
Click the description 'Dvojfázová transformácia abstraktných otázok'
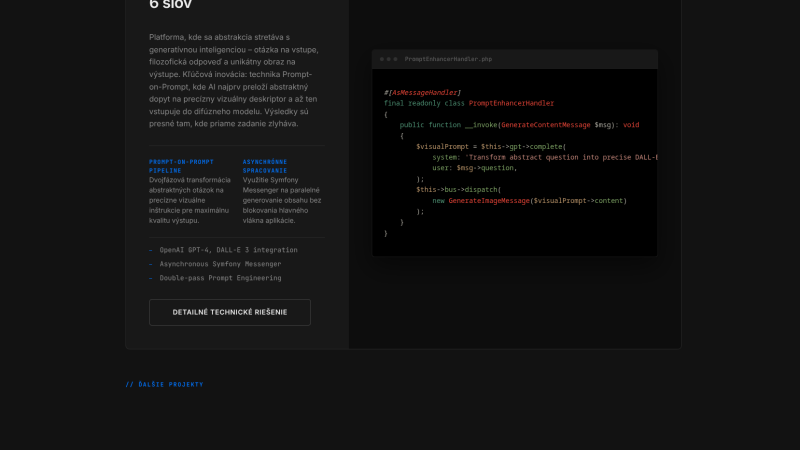point(190,201)
